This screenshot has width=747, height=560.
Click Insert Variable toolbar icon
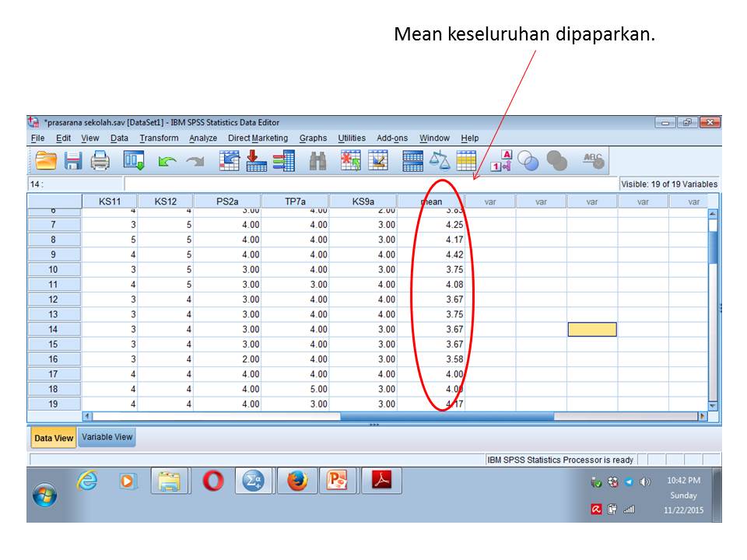(x=378, y=160)
